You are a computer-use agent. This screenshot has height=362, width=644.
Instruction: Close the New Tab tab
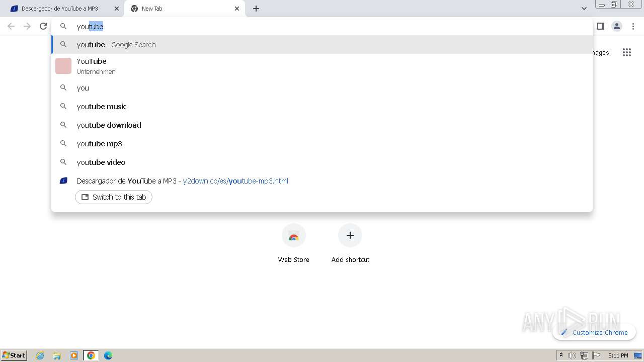pos(237,9)
